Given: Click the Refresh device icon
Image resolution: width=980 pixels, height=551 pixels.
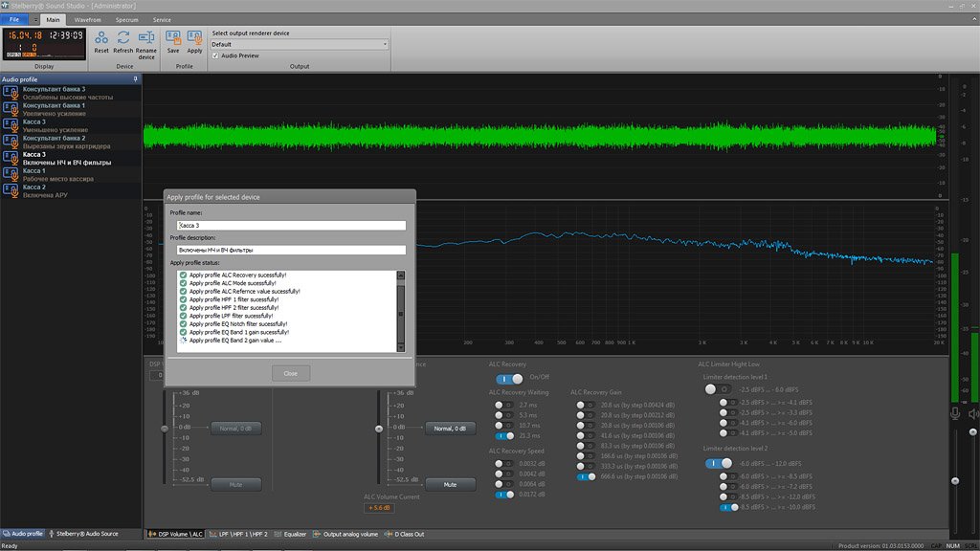Looking at the screenshot, I should click(123, 38).
